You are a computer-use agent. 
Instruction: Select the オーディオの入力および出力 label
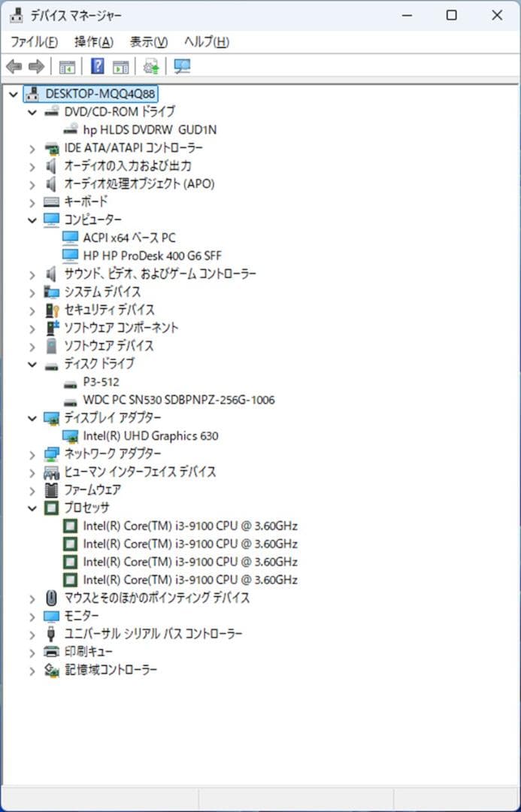tap(128, 166)
